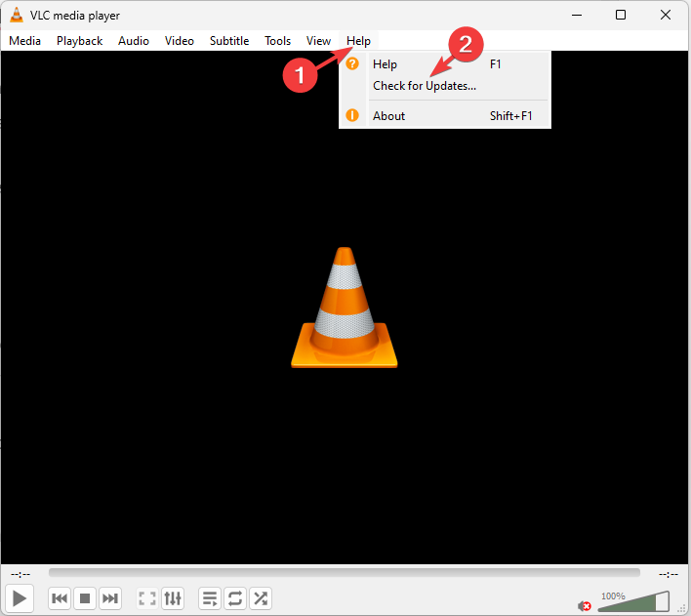Click the elapsed time label
Viewport: 691px width, 616px height.
tap(20, 574)
